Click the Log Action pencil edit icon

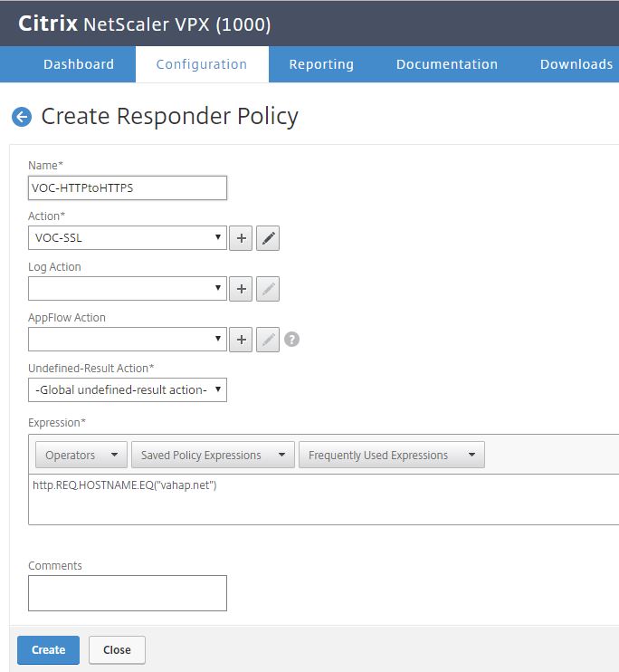pyautogui.click(x=268, y=289)
